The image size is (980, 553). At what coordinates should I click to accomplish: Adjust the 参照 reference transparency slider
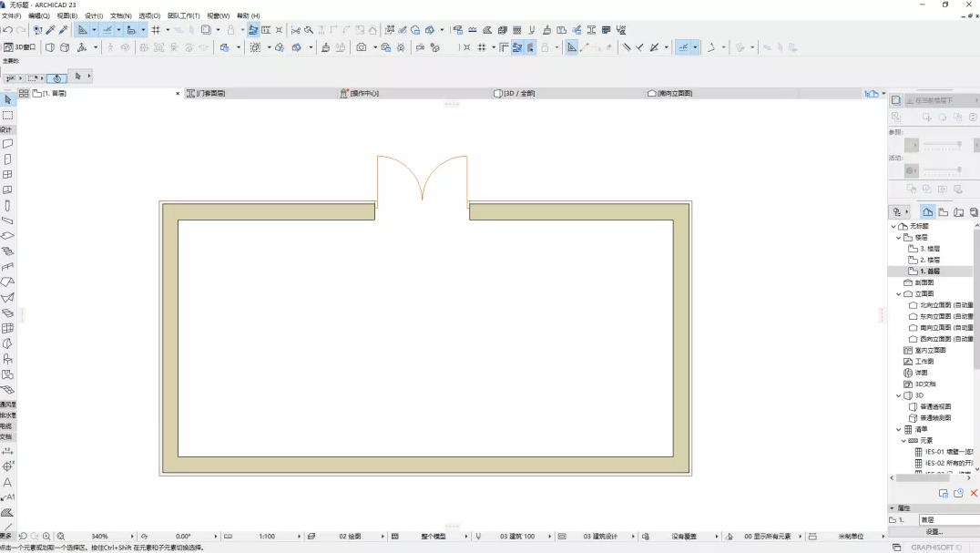[x=942, y=145]
